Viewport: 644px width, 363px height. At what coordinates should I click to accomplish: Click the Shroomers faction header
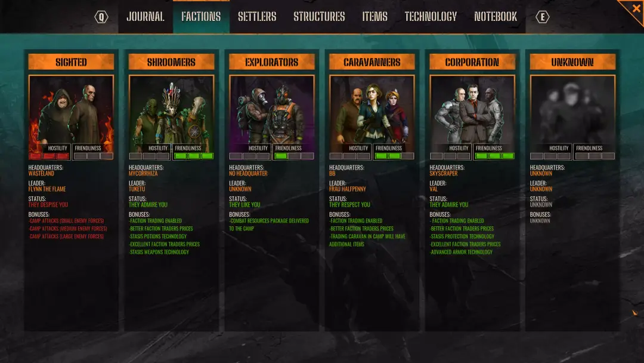171,62
